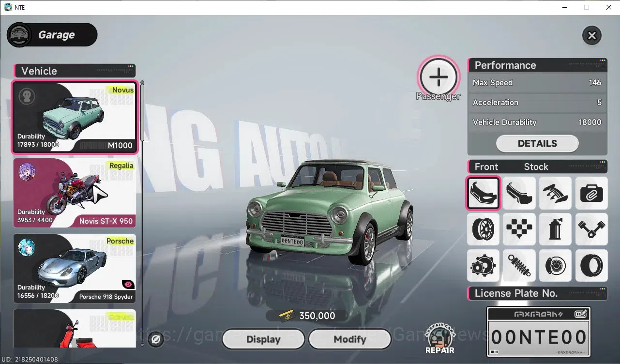Click the Novus durability 17893 / 18000 text
620x364 pixels.
point(38,144)
